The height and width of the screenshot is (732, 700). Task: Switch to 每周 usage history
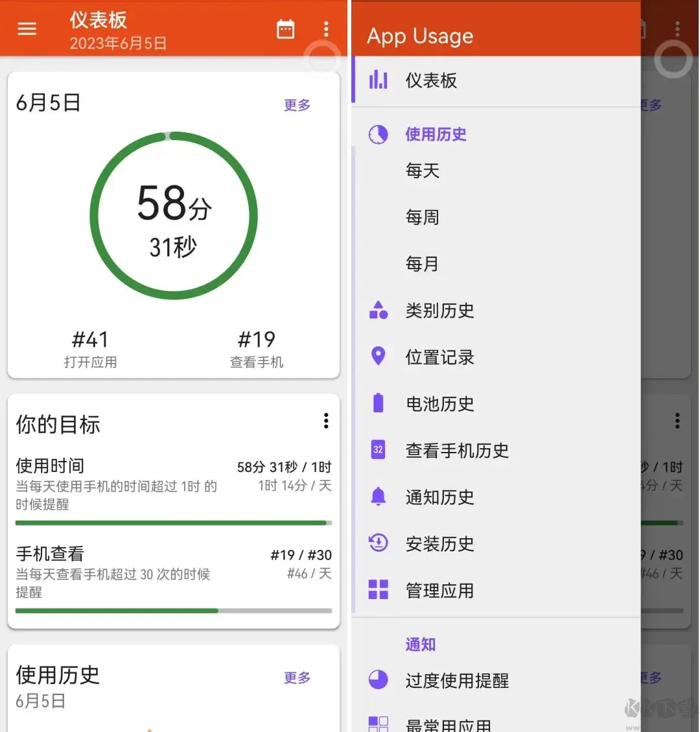(x=422, y=217)
